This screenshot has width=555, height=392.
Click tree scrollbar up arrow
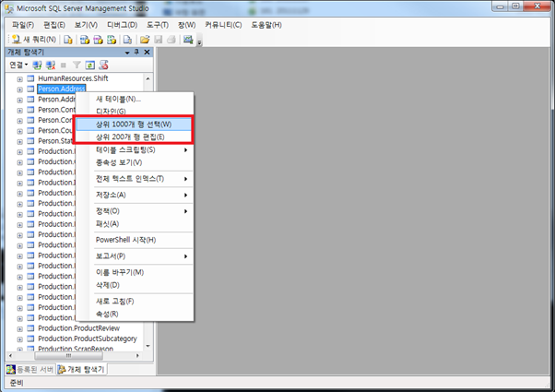click(x=148, y=78)
